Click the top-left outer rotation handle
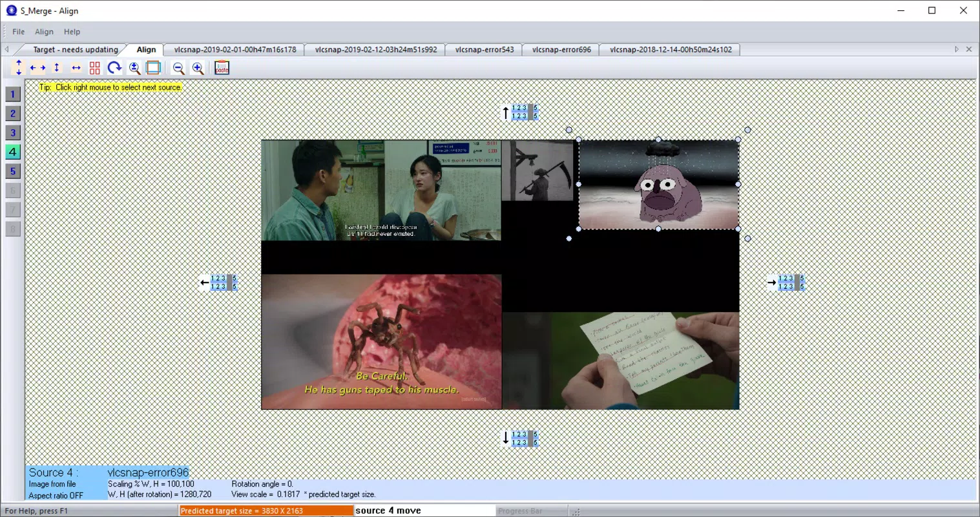 pyautogui.click(x=569, y=130)
